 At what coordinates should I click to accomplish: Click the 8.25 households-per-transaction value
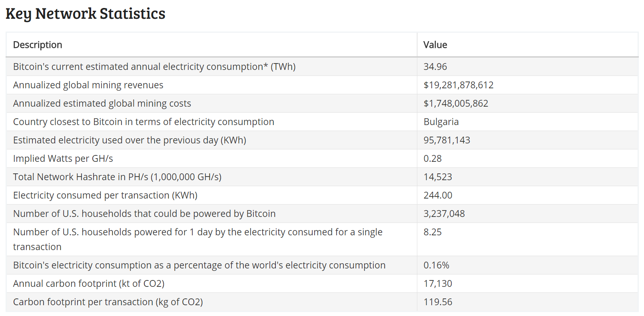click(432, 232)
